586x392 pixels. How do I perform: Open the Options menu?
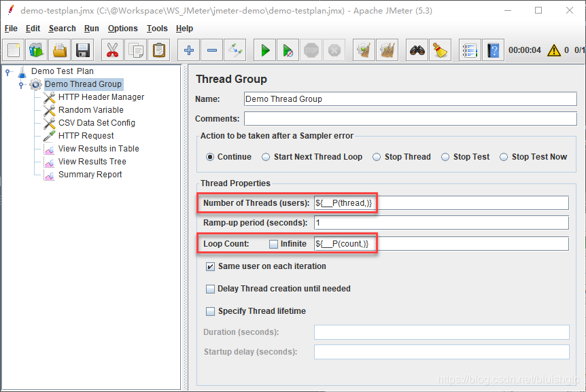122,29
